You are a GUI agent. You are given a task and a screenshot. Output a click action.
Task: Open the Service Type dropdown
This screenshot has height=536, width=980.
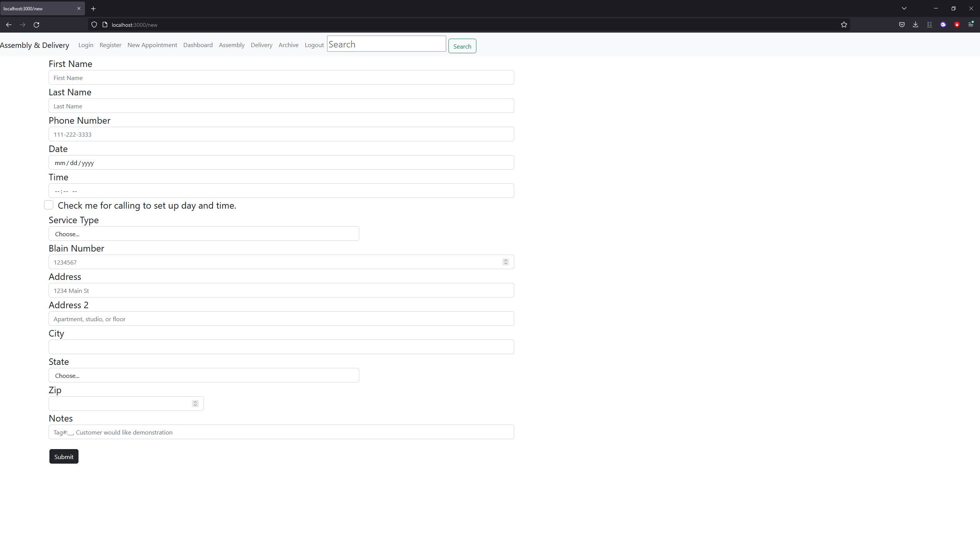click(204, 234)
